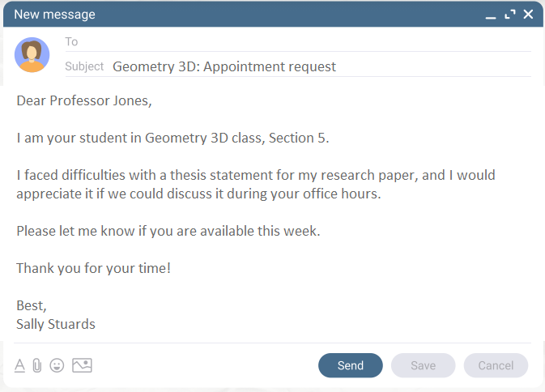This screenshot has height=392, width=545.
Task: Save the message as draft
Action: [x=423, y=365]
